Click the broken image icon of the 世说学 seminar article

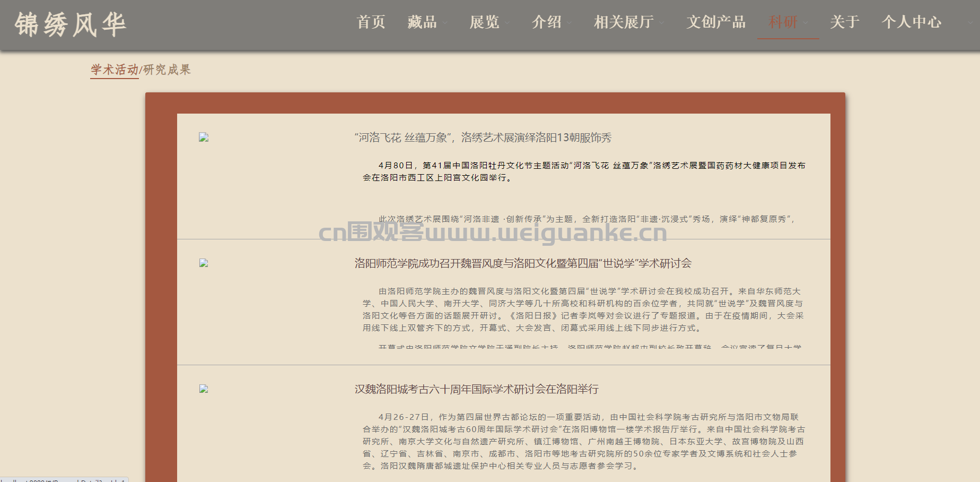click(204, 263)
